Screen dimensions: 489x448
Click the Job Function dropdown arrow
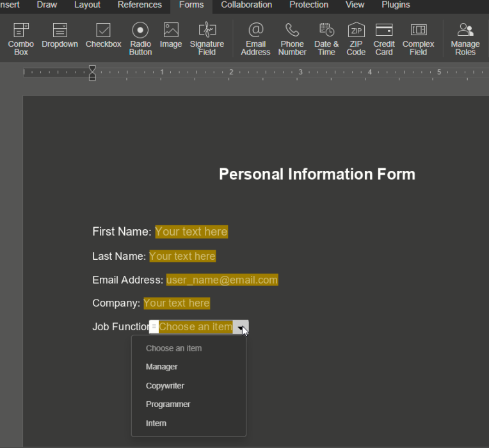241,327
